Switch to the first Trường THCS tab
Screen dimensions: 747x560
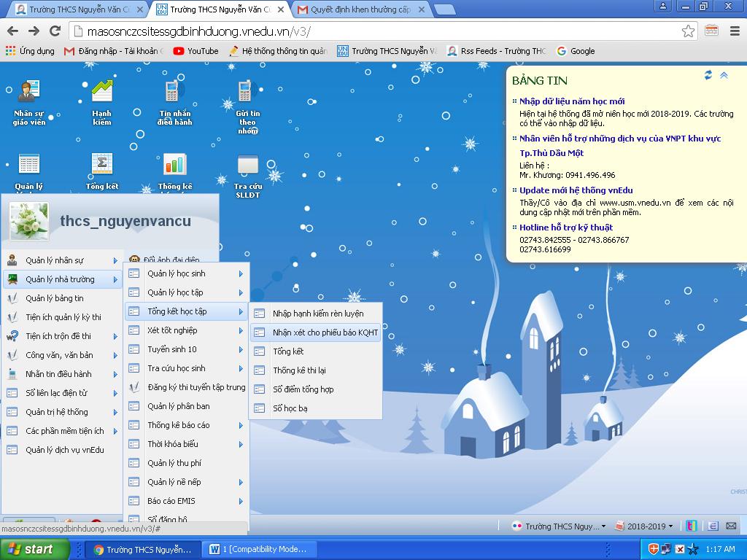pyautogui.click(x=79, y=9)
